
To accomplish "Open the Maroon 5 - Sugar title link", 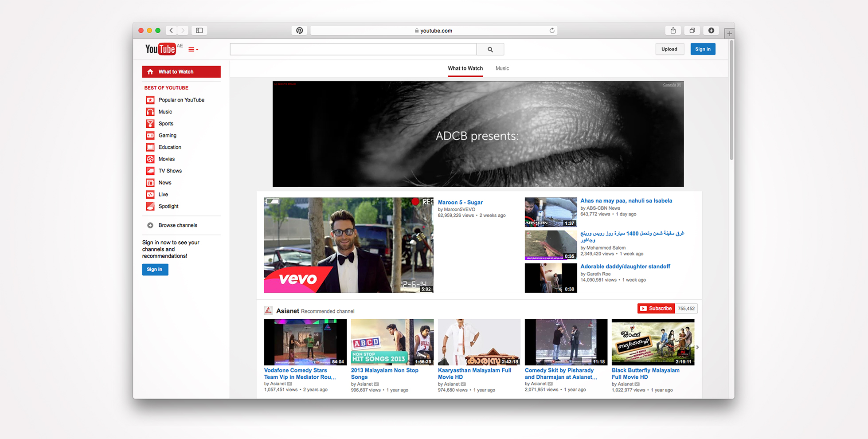I will 460,203.
